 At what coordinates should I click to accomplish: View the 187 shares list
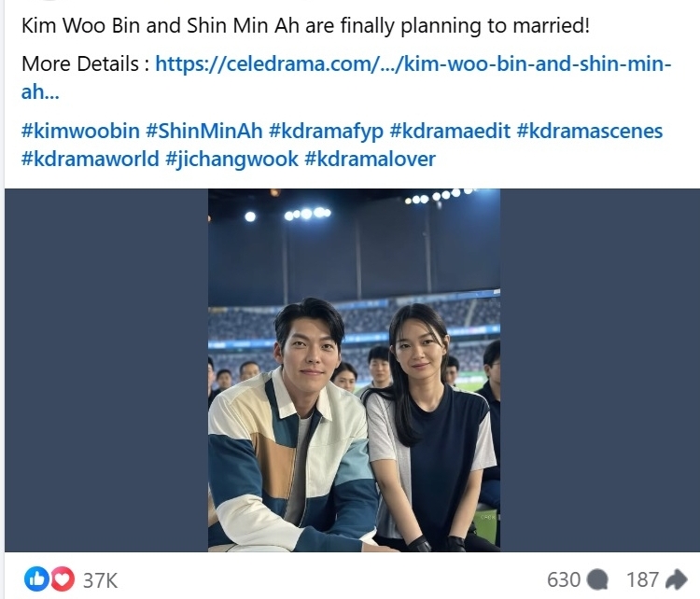[x=642, y=579]
